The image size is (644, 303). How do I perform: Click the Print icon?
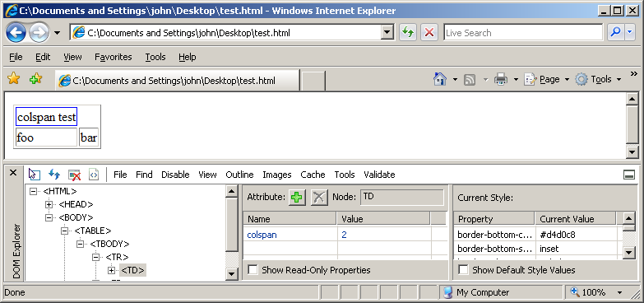[501, 79]
